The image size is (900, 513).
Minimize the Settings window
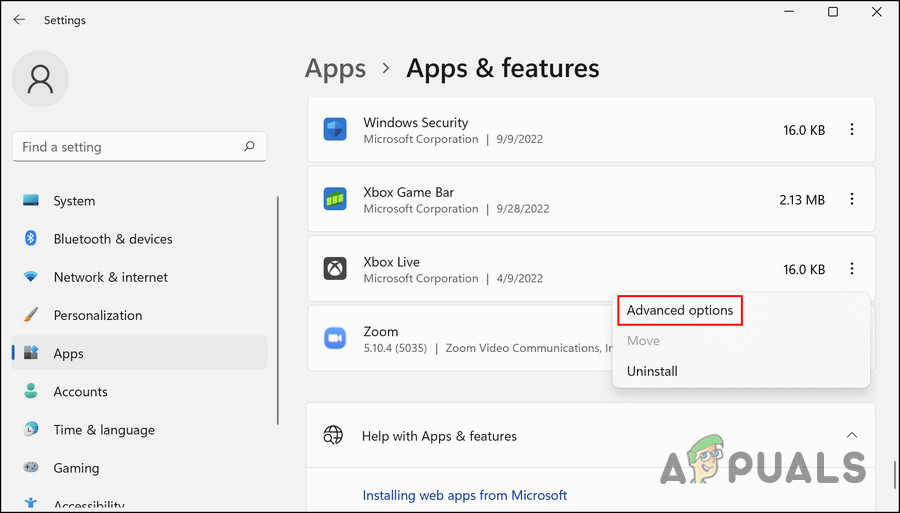789,11
